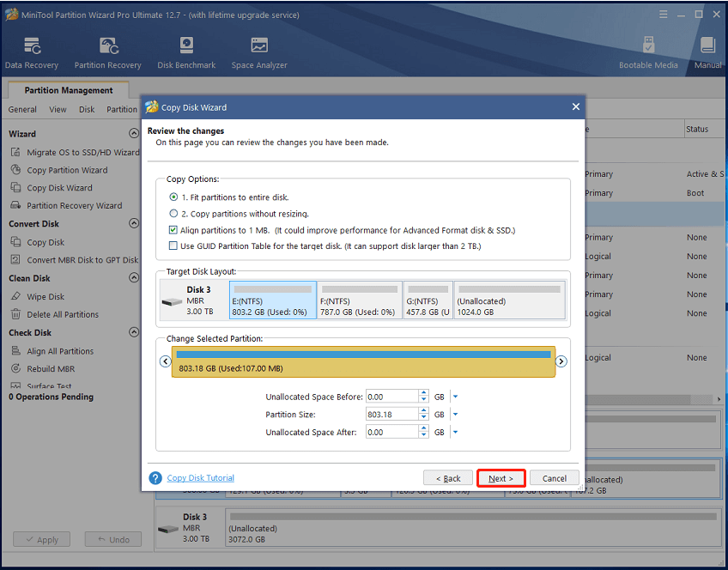The height and width of the screenshot is (570, 728).
Task: Click the Align All Partitions icon
Action: [x=15, y=351]
